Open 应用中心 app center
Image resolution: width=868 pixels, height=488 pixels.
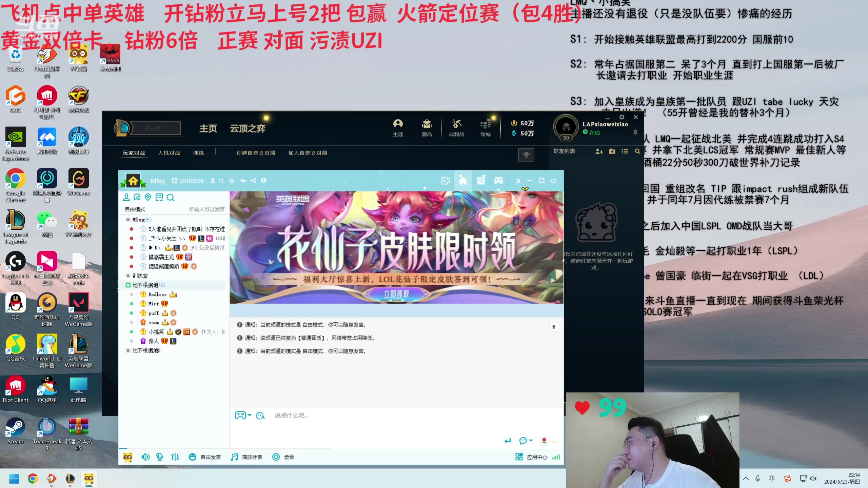531,457
